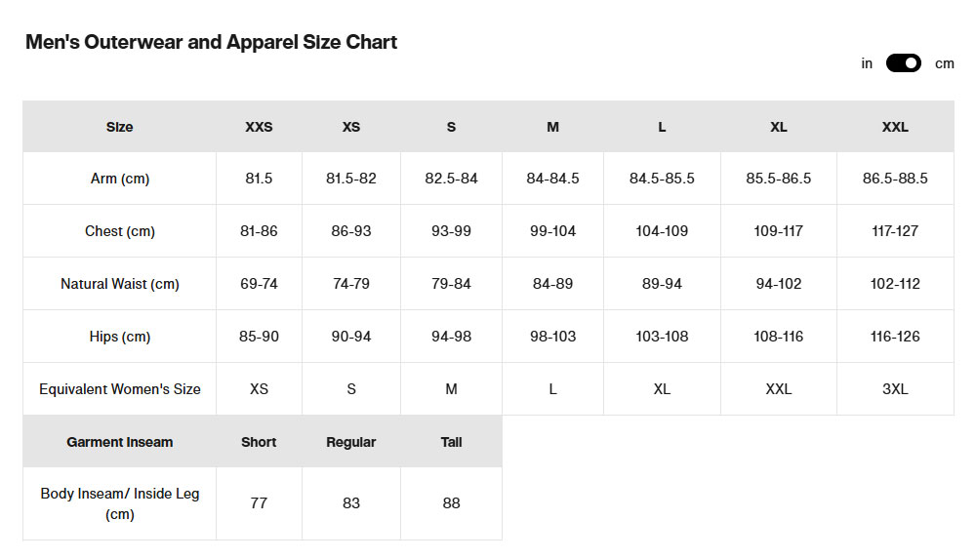
Task: Select the 3XL equivalent women's size cell
Action: 895,389
